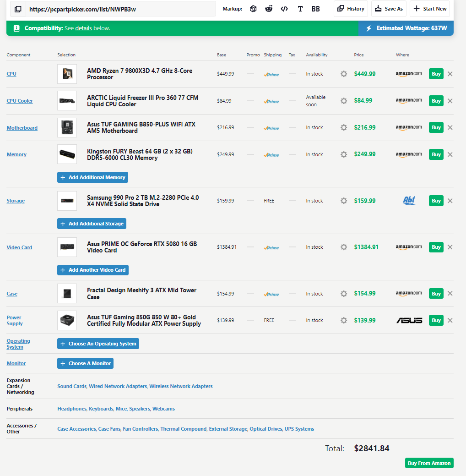Viewport: 466px width, 476px height.
Task: Open the Power Supply category link
Action: tap(15, 321)
